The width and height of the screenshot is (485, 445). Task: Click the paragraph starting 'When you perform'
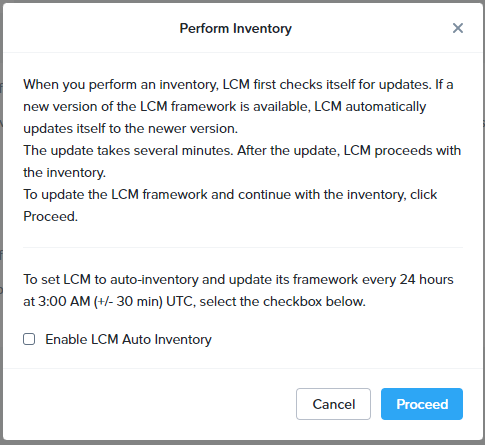(238, 106)
